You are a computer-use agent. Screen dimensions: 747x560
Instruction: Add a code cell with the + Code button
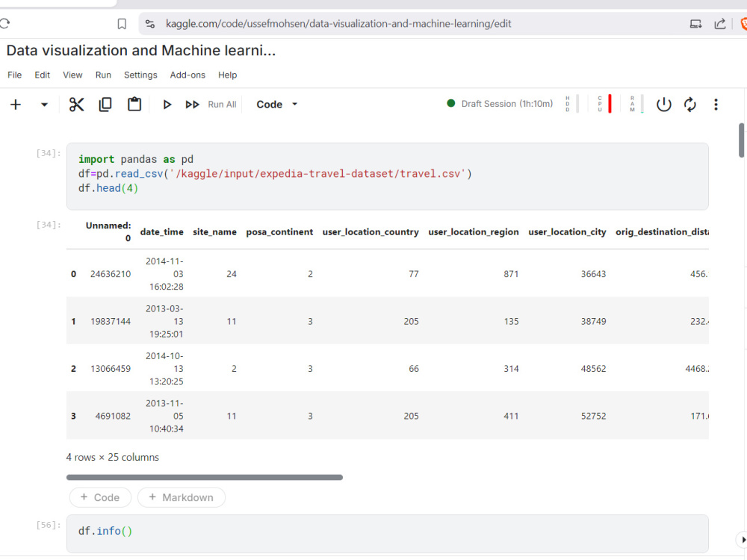click(x=100, y=497)
